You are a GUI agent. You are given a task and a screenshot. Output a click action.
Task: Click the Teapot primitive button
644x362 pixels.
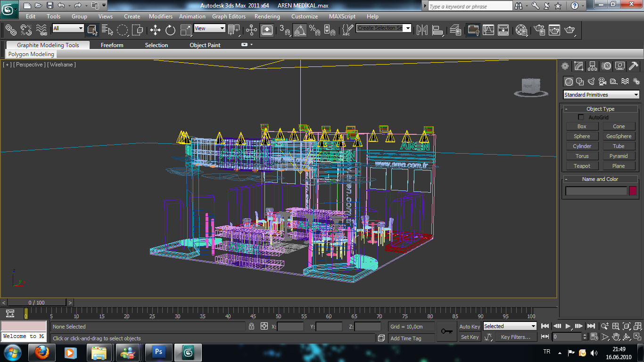pyautogui.click(x=582, y=166)
